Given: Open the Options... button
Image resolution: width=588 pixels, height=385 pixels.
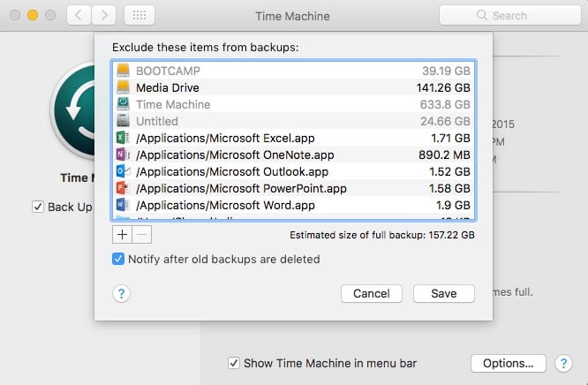Looking at the screenshot, I should coord(509,363).
